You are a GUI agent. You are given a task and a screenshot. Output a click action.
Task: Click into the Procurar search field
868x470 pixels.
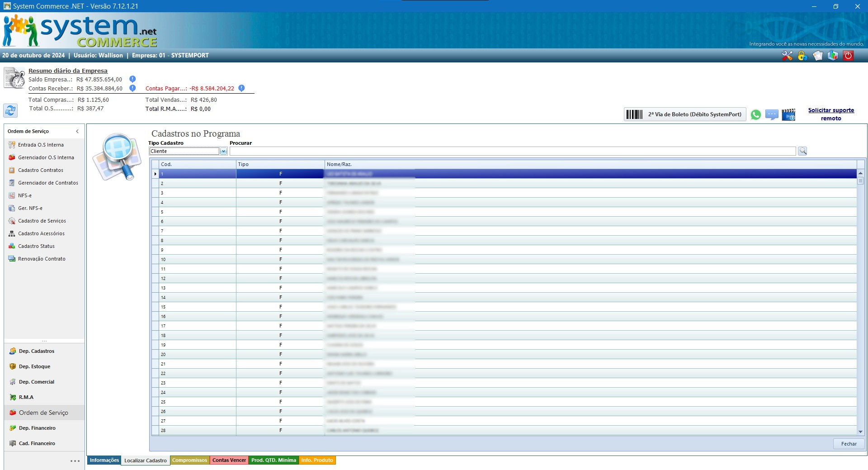click(x=512, y=151)
